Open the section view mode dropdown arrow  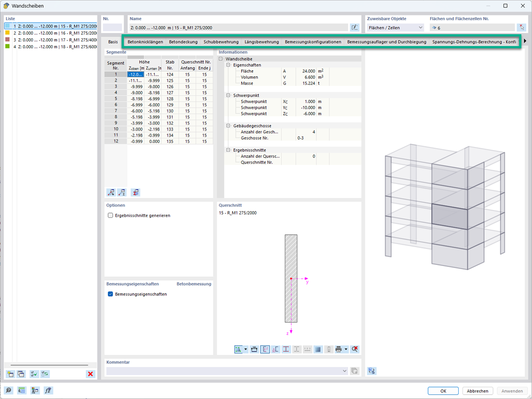(246, 349)
